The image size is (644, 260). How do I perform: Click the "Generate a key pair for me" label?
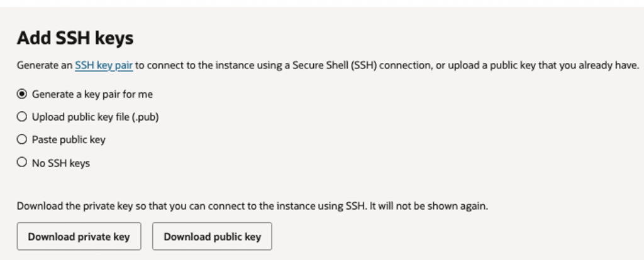click(x=92, y=94)
